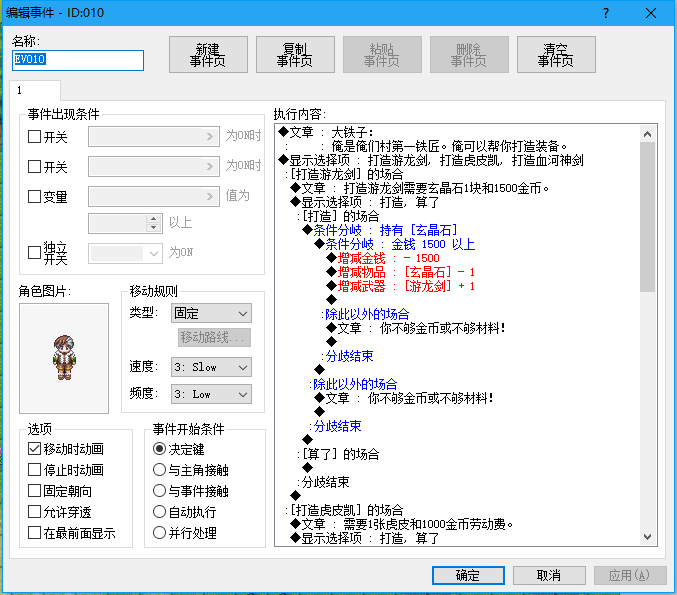This screenshot has height=595, width=677.
Task: Click the 清空事件页 button
Action: pyautogui.click(x=556, y=54)
